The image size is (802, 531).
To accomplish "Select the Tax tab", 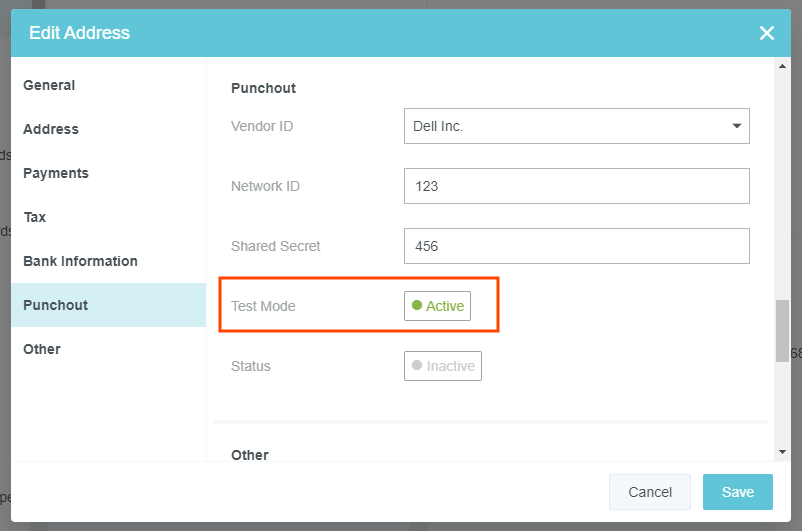I will (35, 217).
